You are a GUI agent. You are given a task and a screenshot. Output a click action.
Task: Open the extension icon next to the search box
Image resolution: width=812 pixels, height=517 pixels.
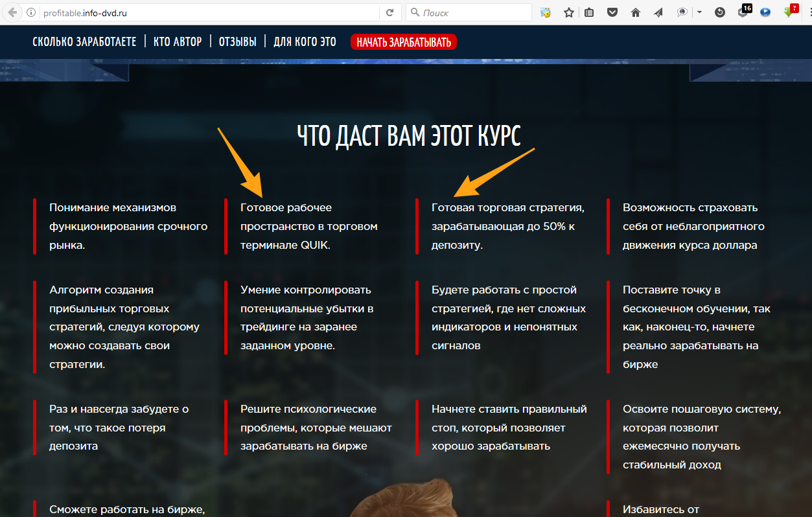(546, 12)
